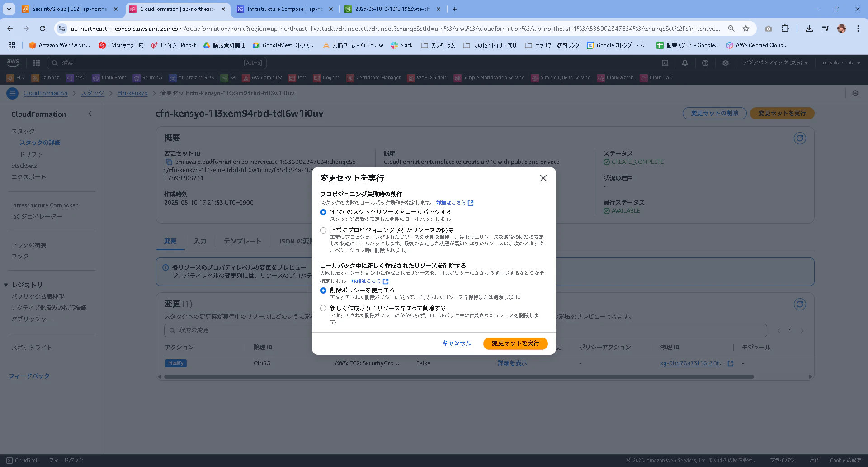Click cfn-kensyo breadcrumb link
Image resolution: width=868 pixels, height=467 pixels.
[x=132, y=93]
